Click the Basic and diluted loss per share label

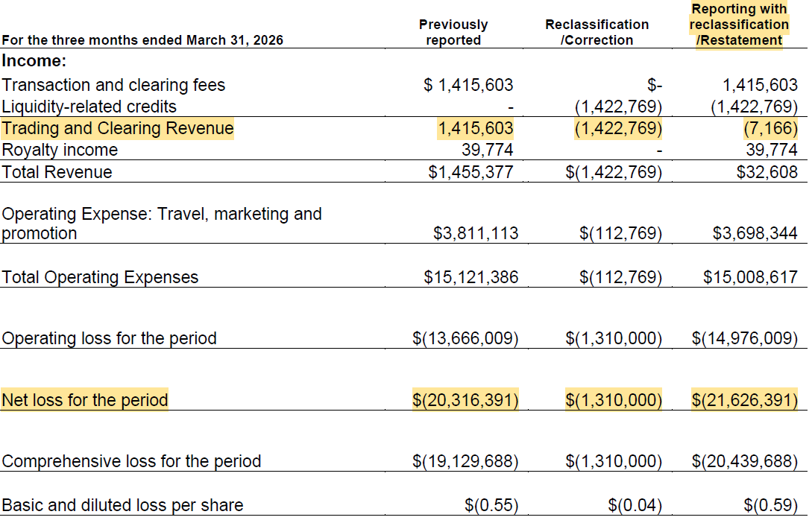[122, 505]
